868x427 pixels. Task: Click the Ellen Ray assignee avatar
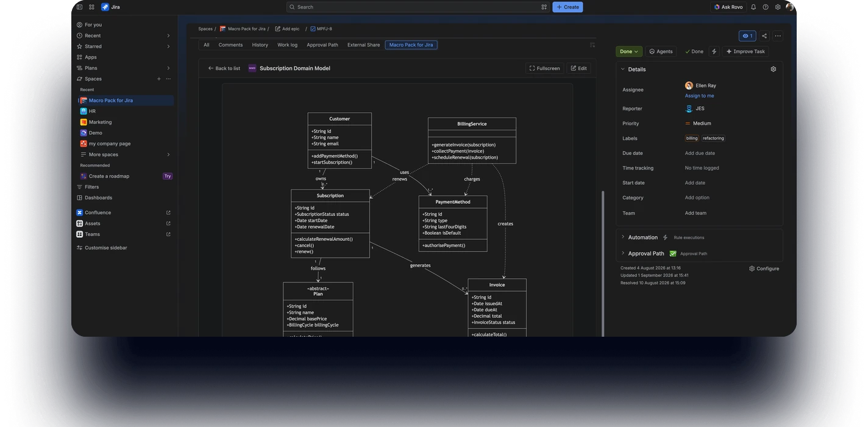pos(689,85)
